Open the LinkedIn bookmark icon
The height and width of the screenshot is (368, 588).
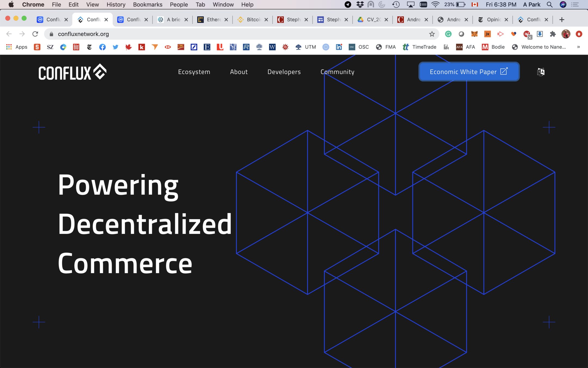click(x=339, y=47)
